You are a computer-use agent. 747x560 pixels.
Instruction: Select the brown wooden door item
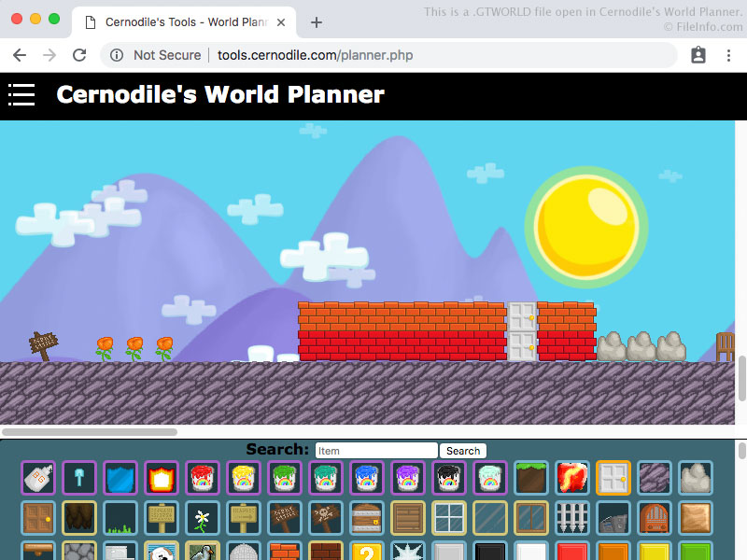pyautogui.click(x=38, y=518)
